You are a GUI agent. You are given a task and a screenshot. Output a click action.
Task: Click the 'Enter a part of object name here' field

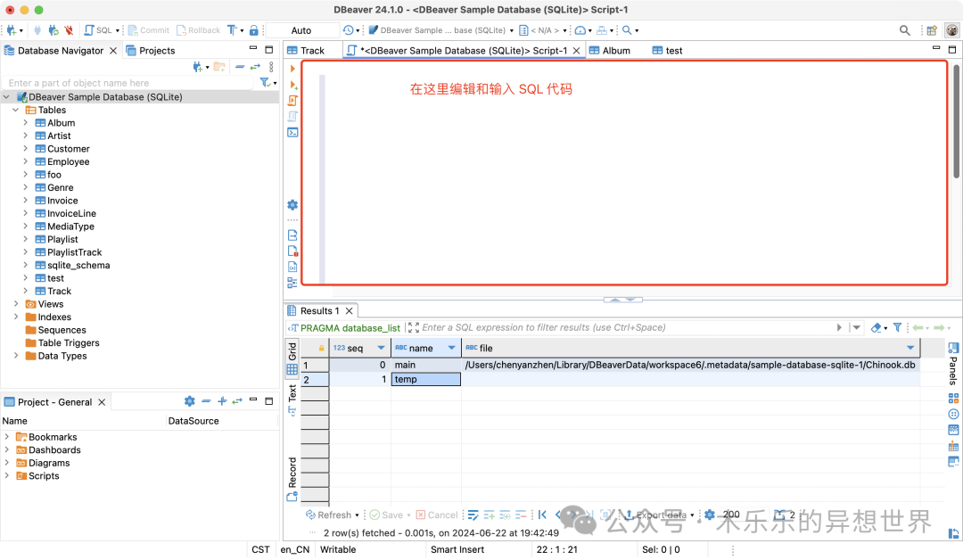click(128, 83)
